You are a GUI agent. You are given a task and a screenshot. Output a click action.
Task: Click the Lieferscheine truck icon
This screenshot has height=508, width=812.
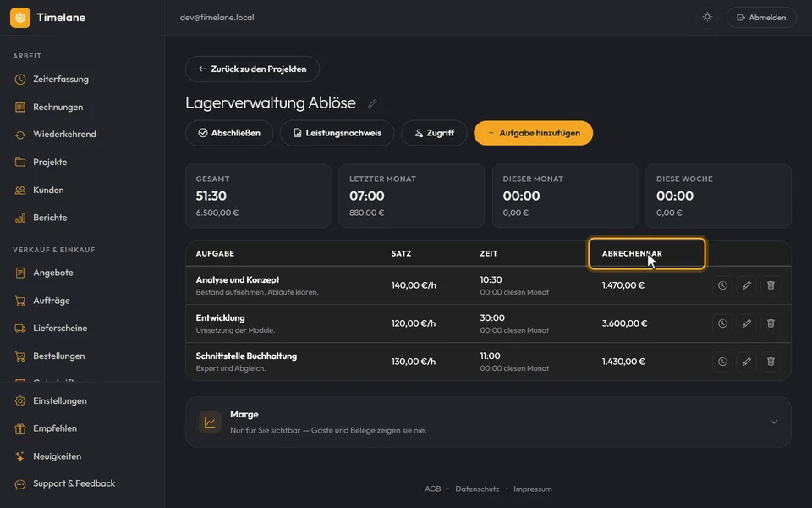tap(20, 329)
